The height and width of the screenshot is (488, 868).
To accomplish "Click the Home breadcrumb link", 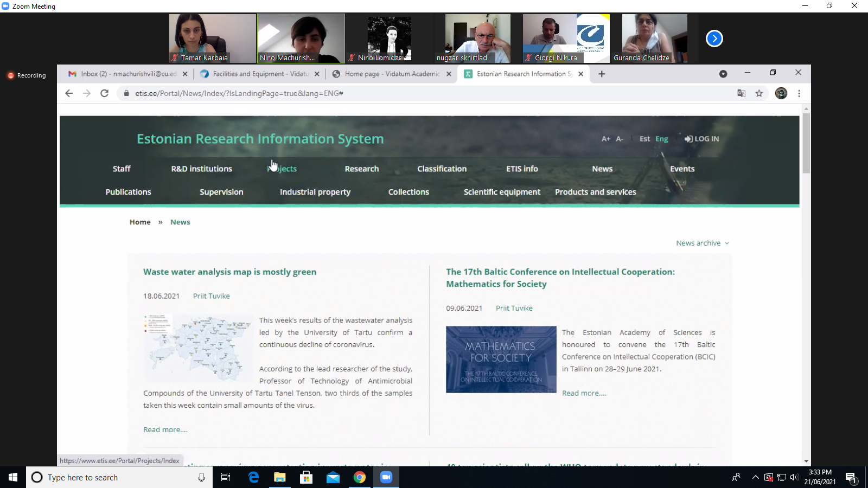I will tap(140, 222).
